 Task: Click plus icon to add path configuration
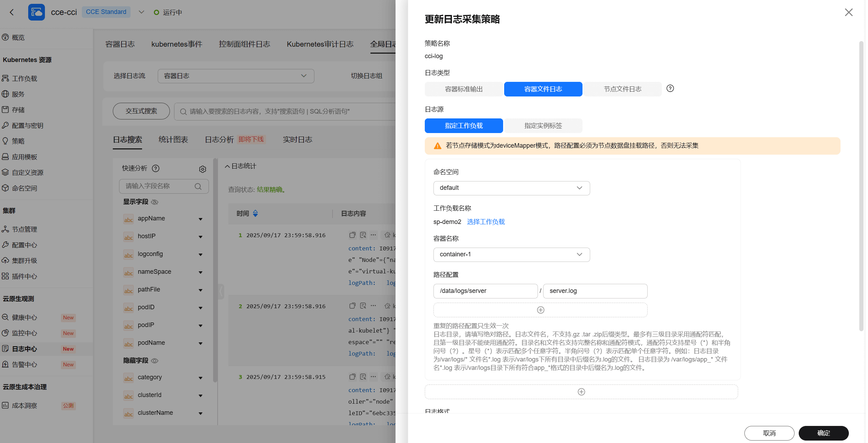pos(540,310)
